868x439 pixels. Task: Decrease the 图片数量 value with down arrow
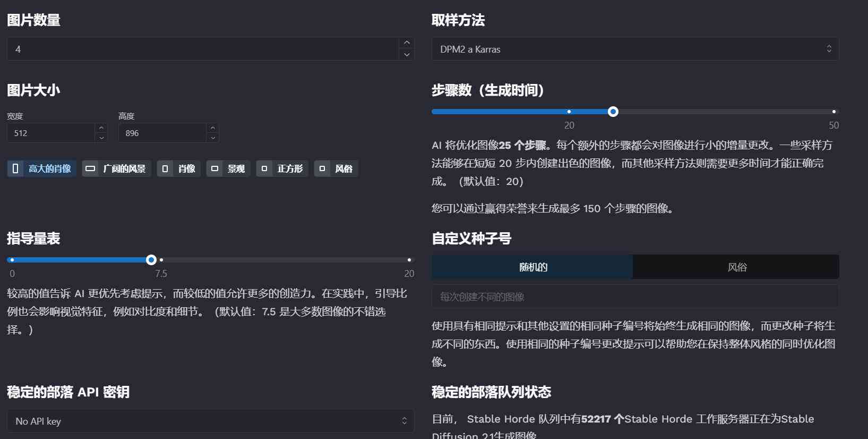407,55
